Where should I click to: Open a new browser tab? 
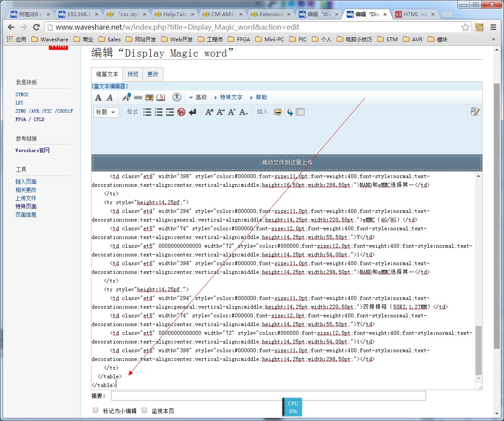[x=447, y=14]
